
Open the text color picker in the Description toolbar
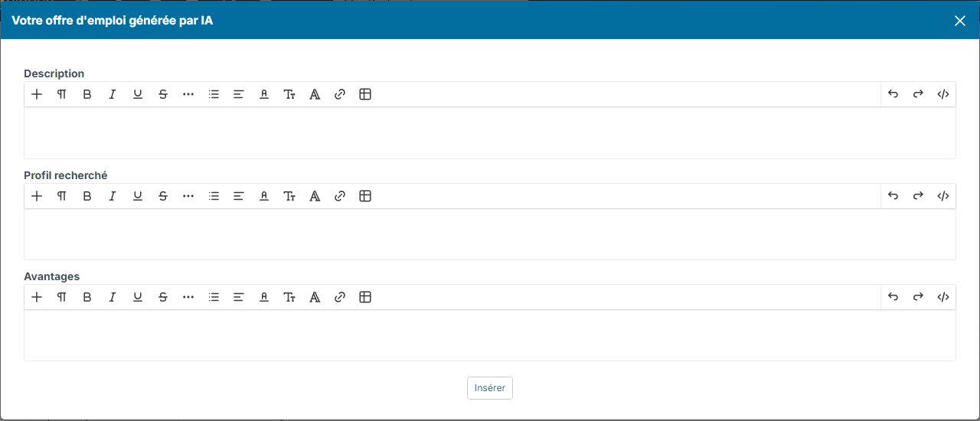(x=264, y=94)
